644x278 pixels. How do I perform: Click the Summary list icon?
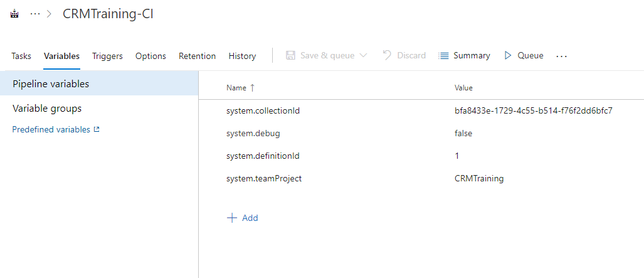443,56
